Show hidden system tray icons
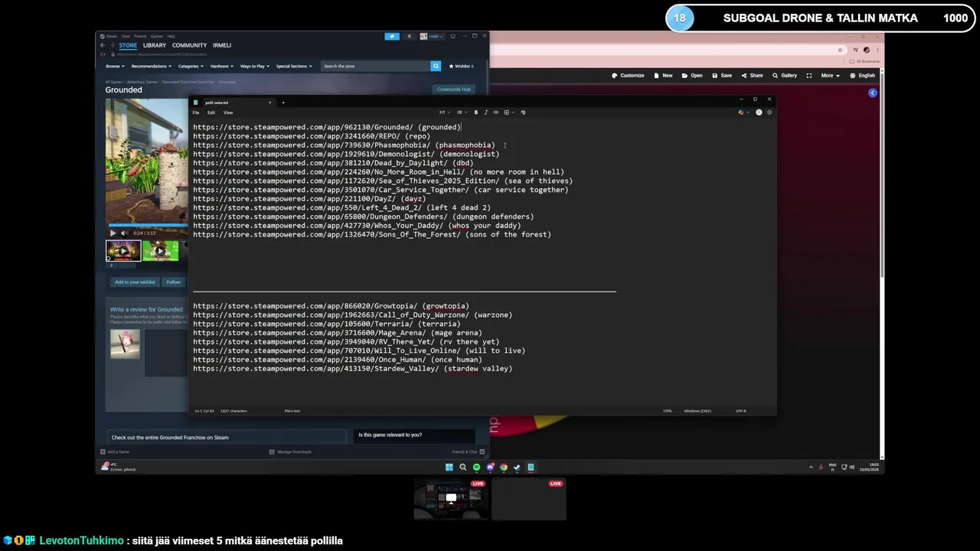The height and width of the screenshot is (551, 980). (x=811, y=467)
